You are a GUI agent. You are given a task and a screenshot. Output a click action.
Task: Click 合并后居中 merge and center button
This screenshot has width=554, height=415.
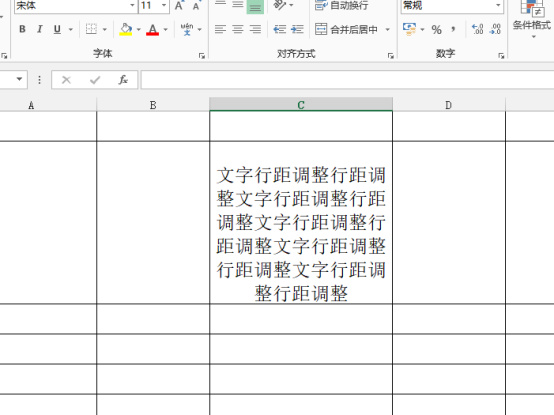pos(346,29)
